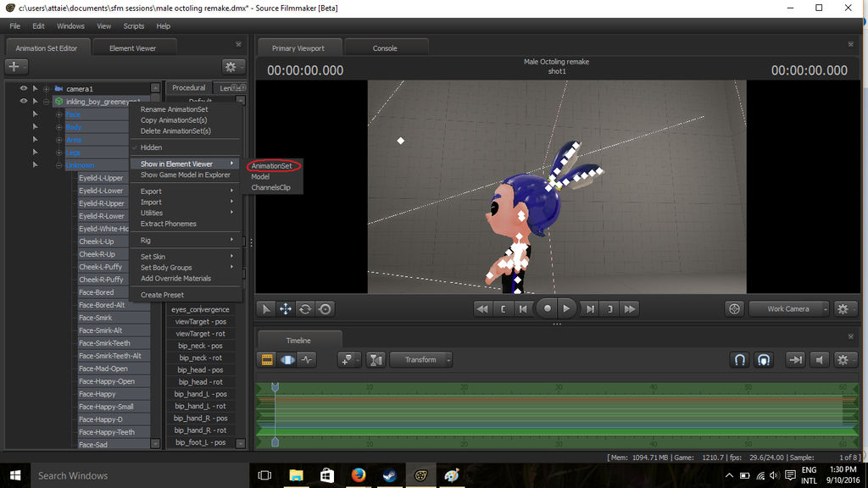Click the timeline bookmark add icon
Image resolution: width=868 pixels, height=488 pixels.
click(x=347, y=359)
